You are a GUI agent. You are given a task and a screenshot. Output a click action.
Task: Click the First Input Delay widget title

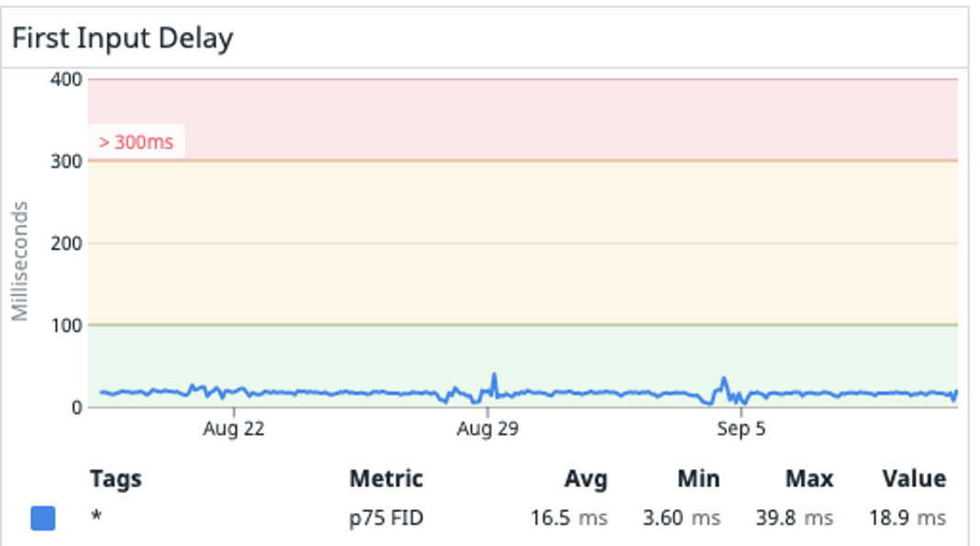(122, 39)
